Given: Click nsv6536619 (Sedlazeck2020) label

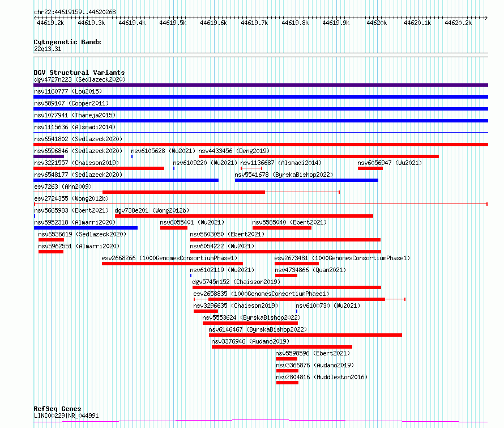Looking at the screenshot, I should click(82, 234).
